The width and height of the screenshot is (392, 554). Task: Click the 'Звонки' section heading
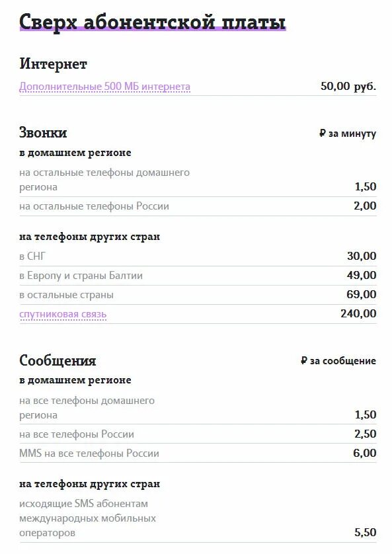(x=43, y=132)
